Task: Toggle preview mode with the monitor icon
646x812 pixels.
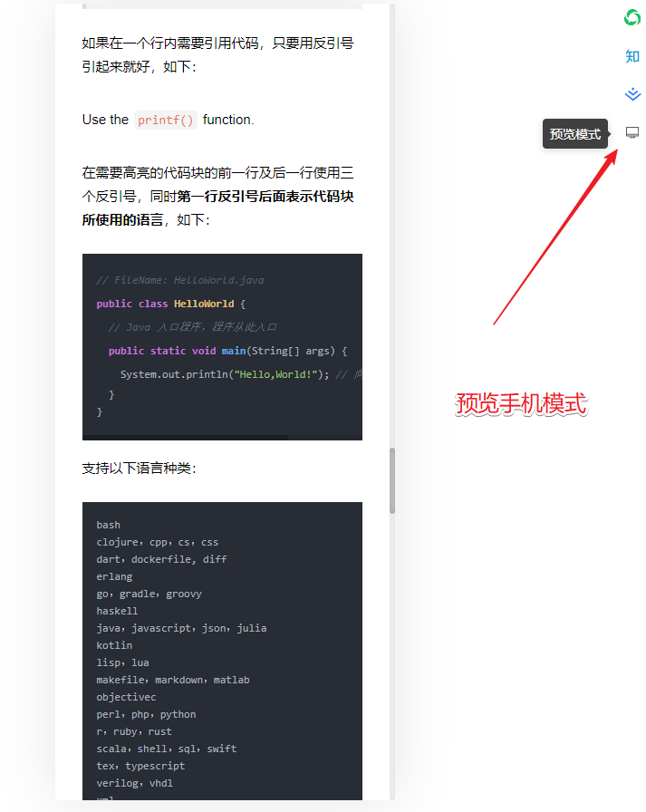Action: coord(632,132)
